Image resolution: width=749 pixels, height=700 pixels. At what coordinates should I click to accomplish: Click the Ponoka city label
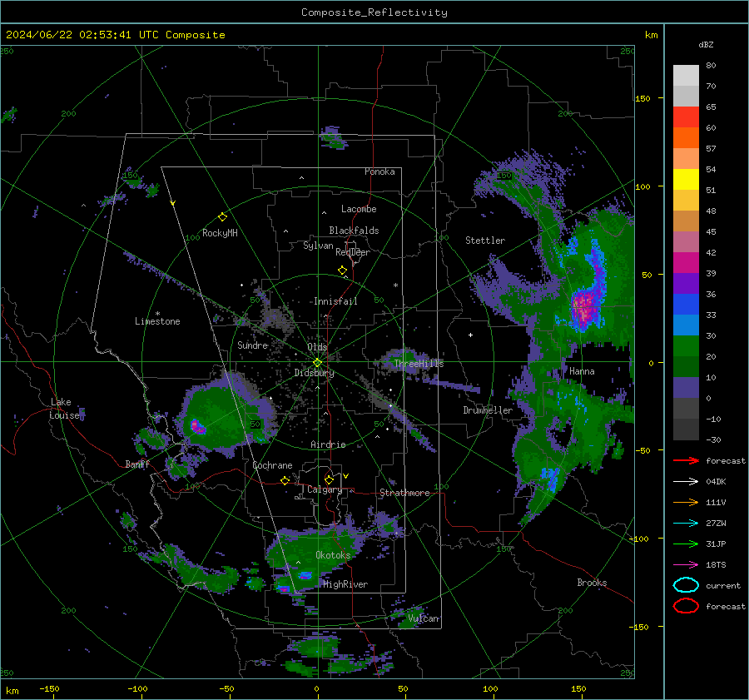pos(379,171)
